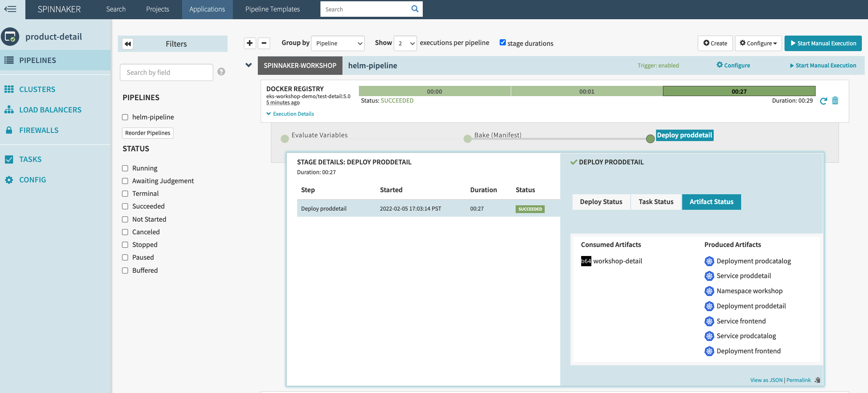Click Start Manual Execution button
Viewport: 868px width, 393px height.
823,43
